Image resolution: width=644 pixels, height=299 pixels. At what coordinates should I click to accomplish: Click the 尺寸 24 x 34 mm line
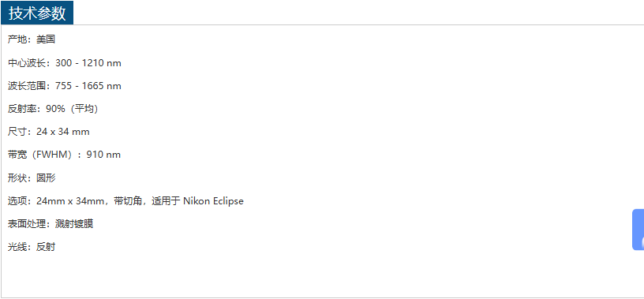(x=48, y=132)
